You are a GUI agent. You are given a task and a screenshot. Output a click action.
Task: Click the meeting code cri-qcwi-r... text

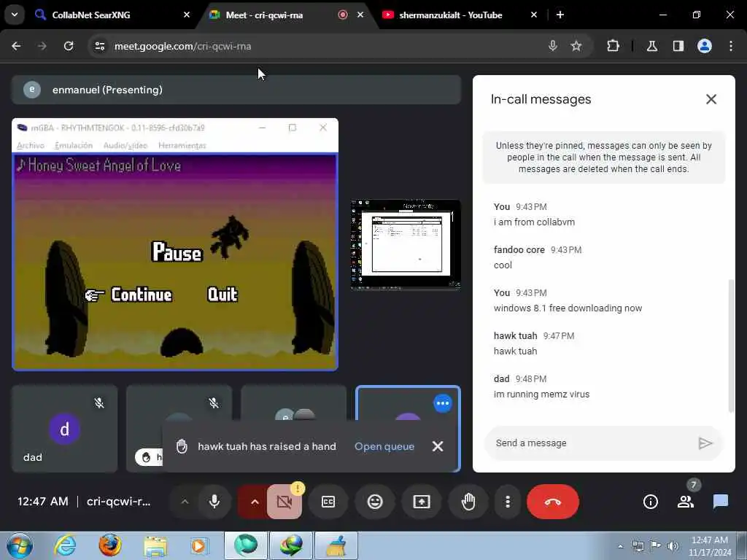119,502
